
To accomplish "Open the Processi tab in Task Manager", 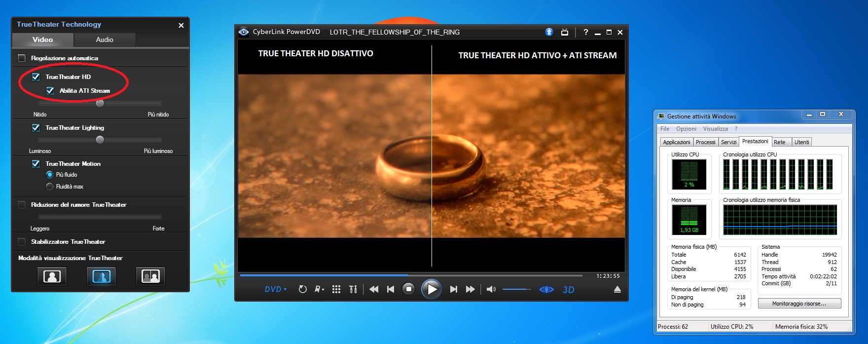I will tap(705, 142).
